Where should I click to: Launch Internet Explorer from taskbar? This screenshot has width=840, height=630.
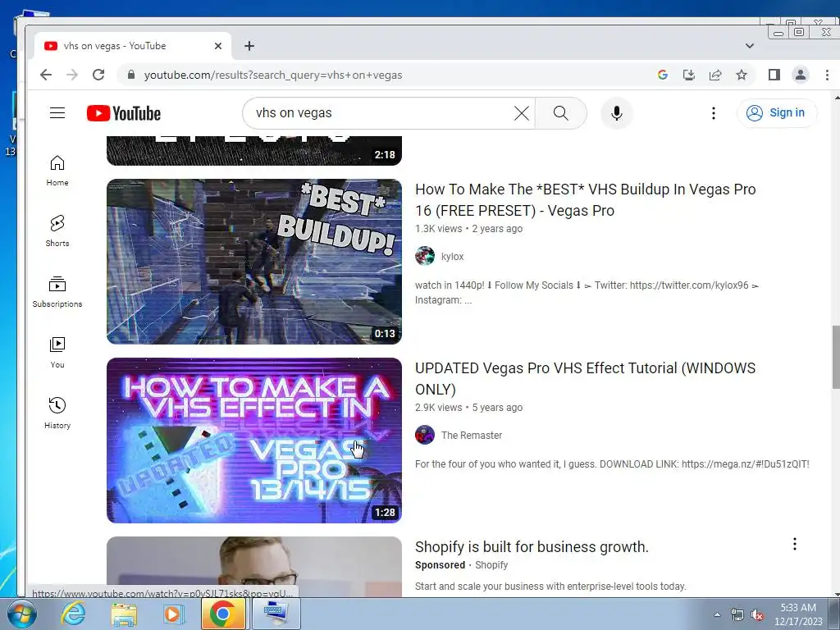coord(73,614)
